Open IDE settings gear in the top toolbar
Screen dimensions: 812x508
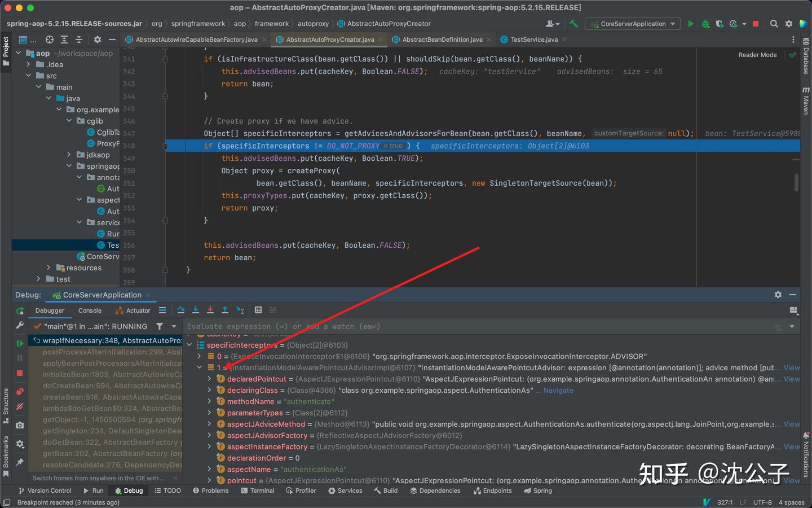tap(789, 24)
